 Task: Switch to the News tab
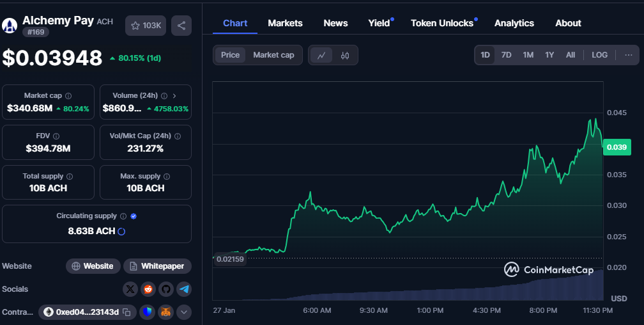335,24
